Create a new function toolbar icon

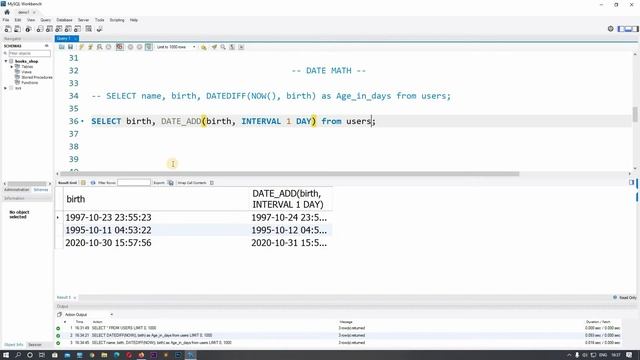pyautogui.click(x=78, y=29)
